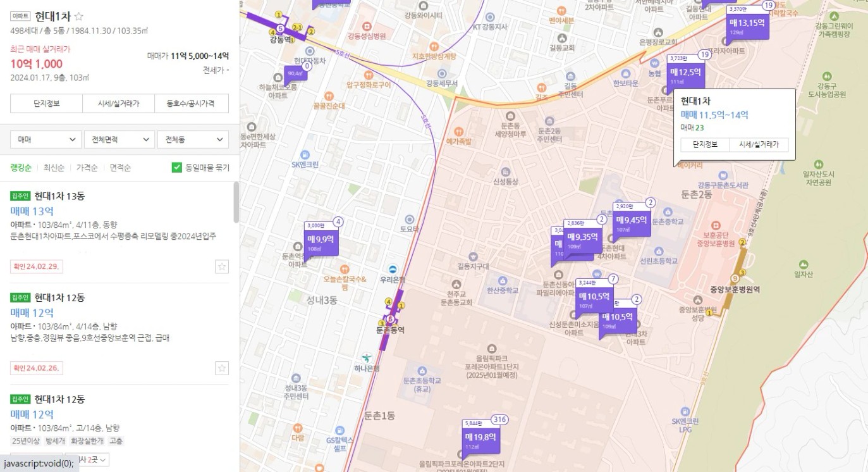868x472 pixels.
Task: Sort listings by 가격순
Action: tap(87, 168)
